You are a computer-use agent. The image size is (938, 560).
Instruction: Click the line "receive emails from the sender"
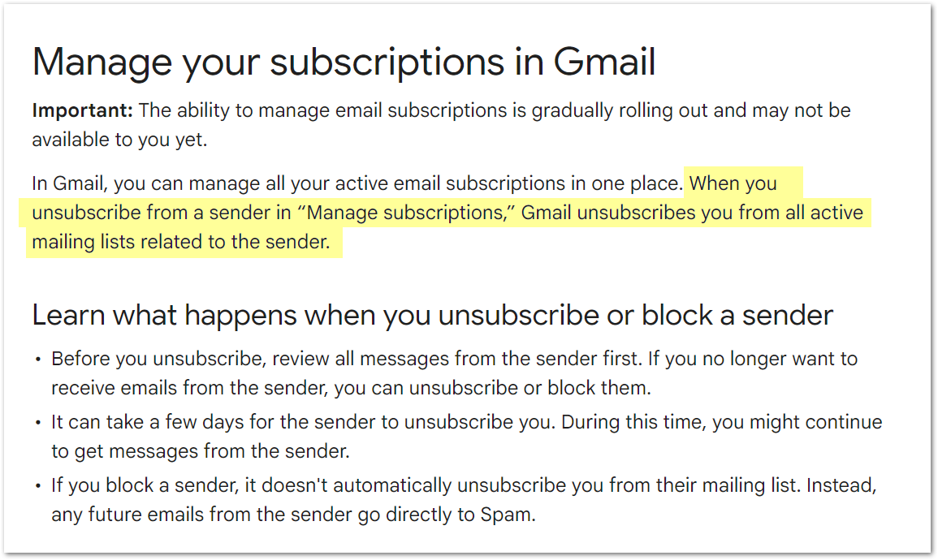(189, 388)
